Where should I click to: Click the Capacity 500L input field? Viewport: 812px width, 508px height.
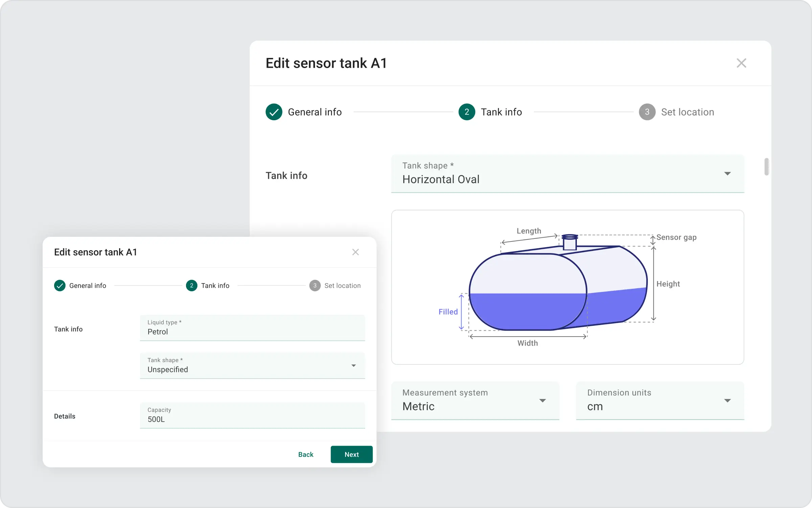point(252,416)
